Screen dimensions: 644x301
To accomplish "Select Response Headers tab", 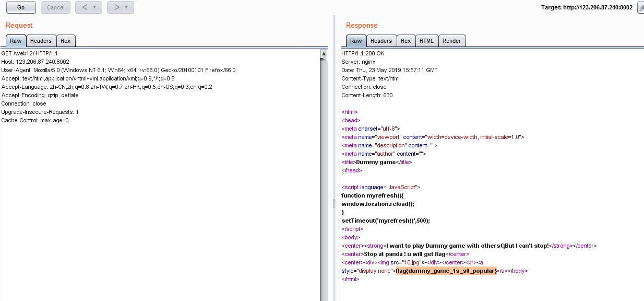I will pos(381,41).
